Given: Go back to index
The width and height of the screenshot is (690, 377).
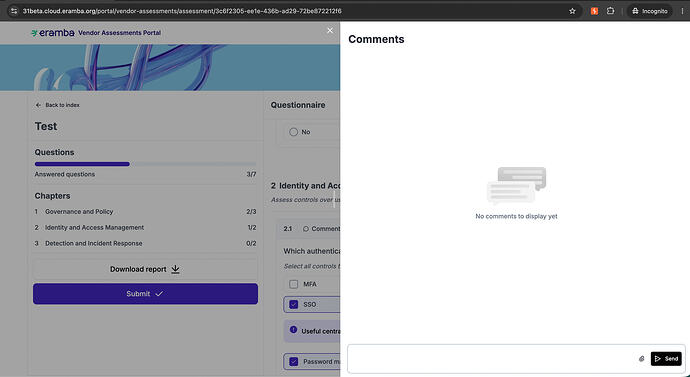Looking at the screenshot, I should coord(58,105).
